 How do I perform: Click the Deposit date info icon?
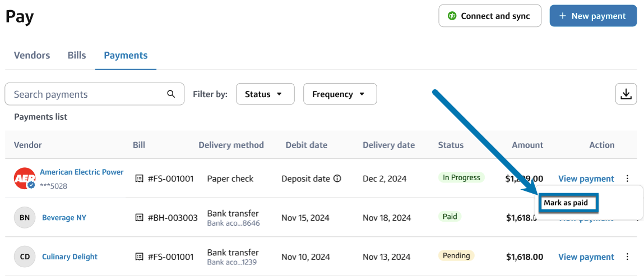pos(337,179)
